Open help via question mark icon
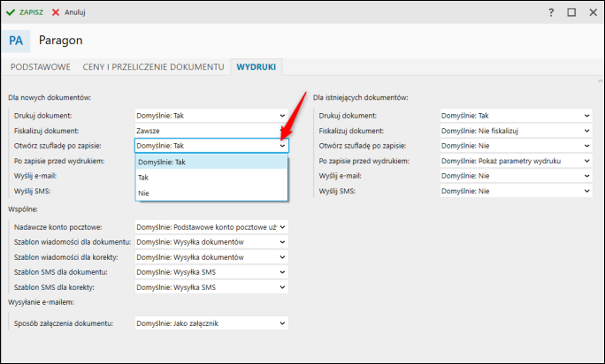 coord(551,12)
